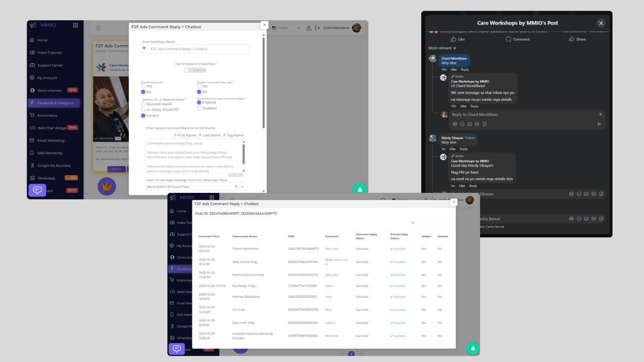
Task: Click the Share arrow icon on the post
Action: (571, 39)
